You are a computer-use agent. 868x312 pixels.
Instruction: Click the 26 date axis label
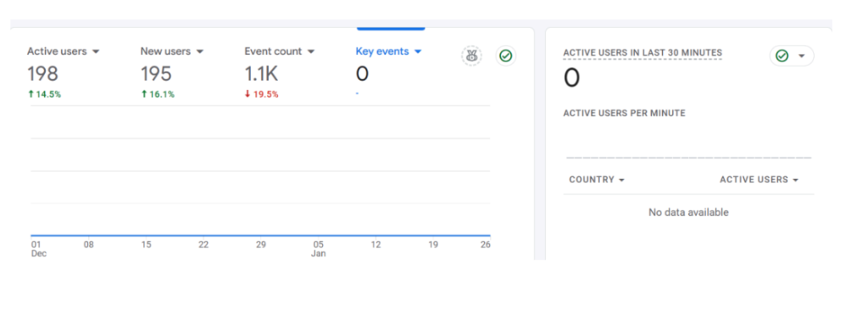coord(486,244)
